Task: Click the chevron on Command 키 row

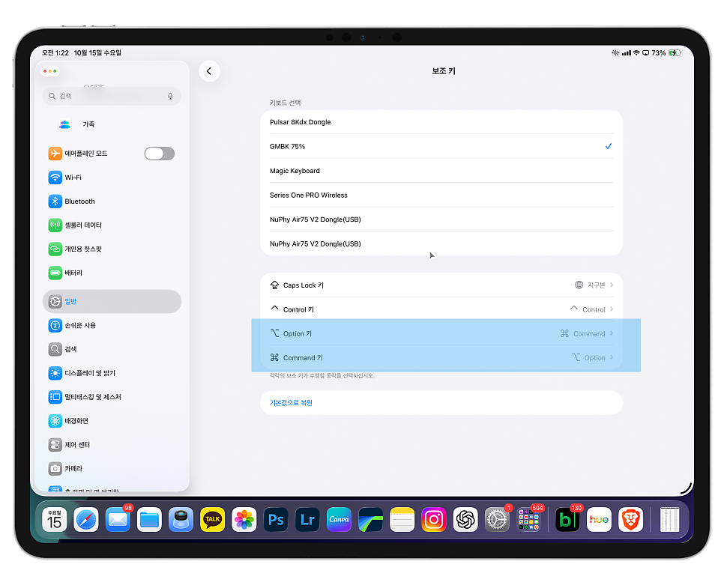Action: (612, 358)
